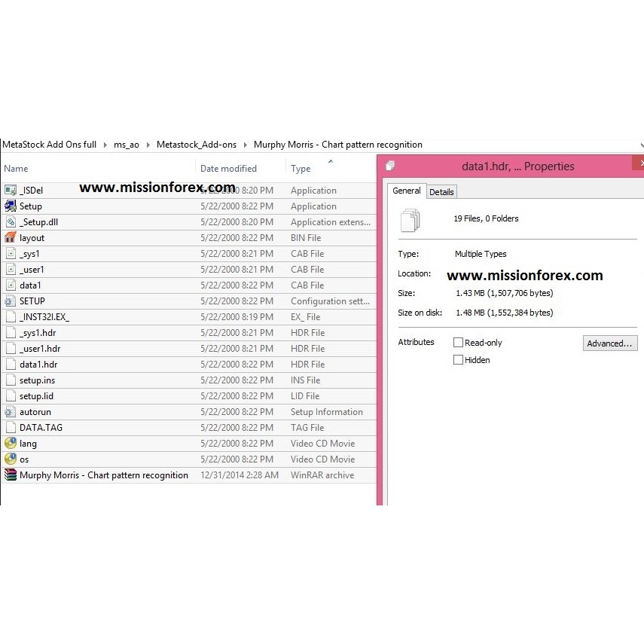Select the layout BIN file icon
Image resolution: width=644 pixels, height=644 pixels.
click(11, 238)
